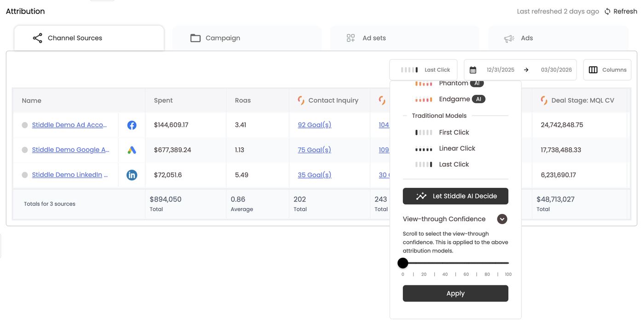Toggle status dot for Stiddle Demo Google row
Viewport: 644px width, 323px height.
click(x=25, y=150)
